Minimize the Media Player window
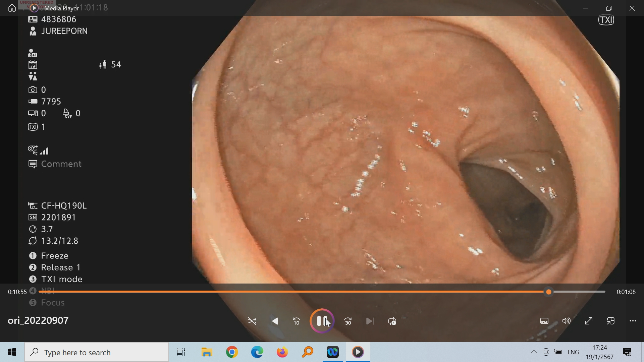644x362 pixels. [586, 8]
